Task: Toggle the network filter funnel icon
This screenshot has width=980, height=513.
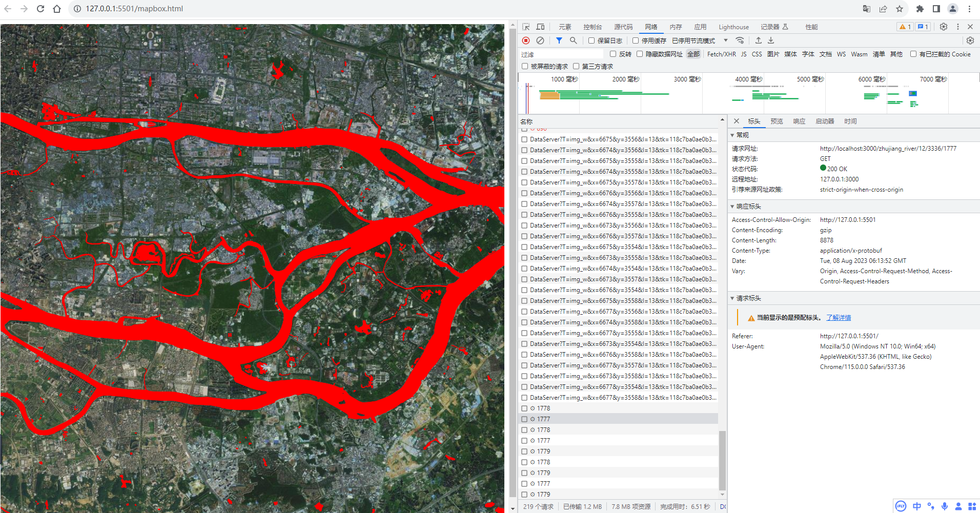Action: coord(559,40)
